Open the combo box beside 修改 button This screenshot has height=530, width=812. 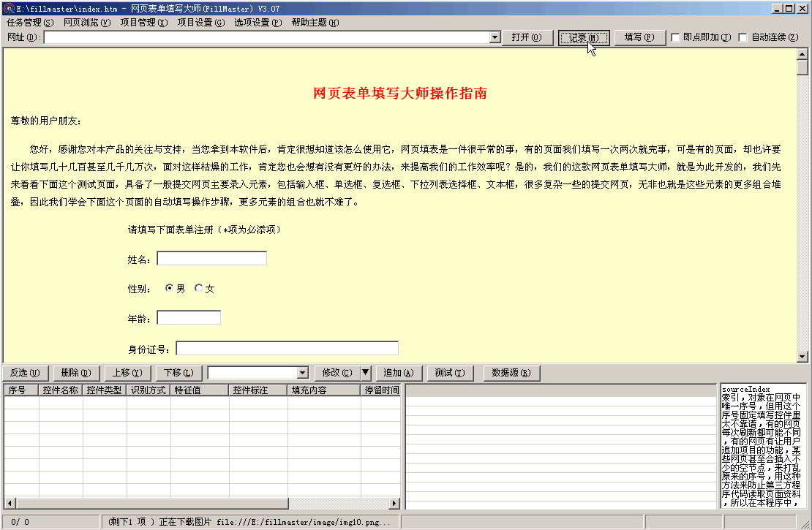(304, 373)
